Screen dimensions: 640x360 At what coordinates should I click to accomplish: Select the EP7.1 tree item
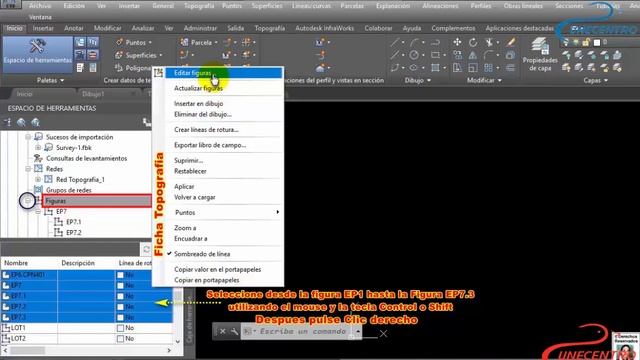[73, 222]
